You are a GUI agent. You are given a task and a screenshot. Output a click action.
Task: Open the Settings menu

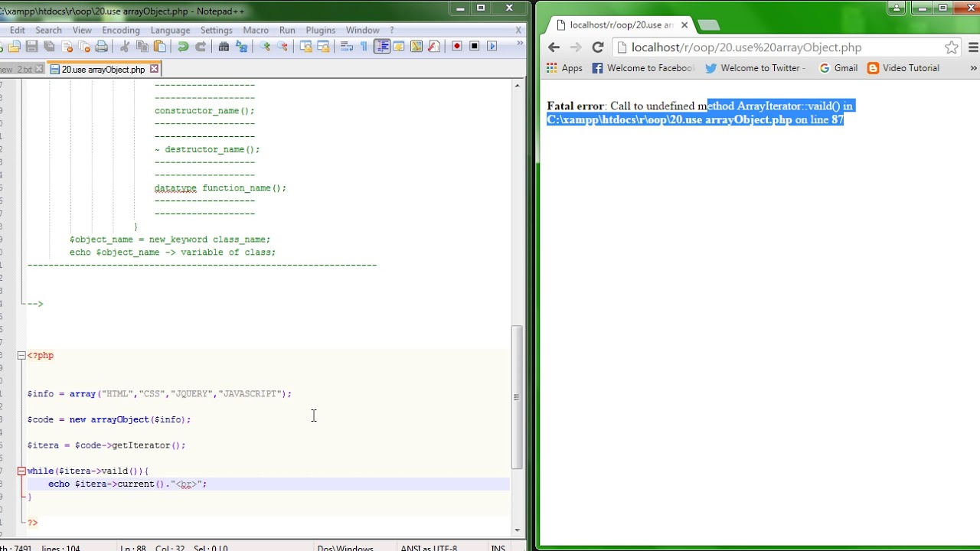(216, 30)
